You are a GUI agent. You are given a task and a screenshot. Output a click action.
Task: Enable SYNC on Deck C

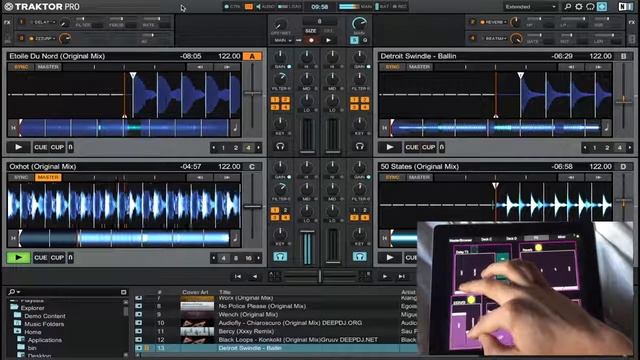pyautogui.click(x=21, y=178)
